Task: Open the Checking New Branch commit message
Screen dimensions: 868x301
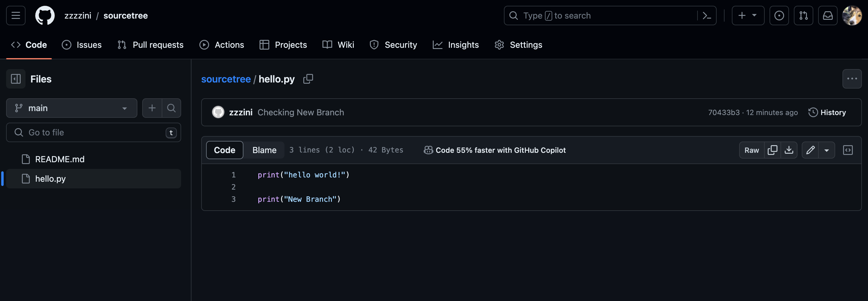Action: 301,112
